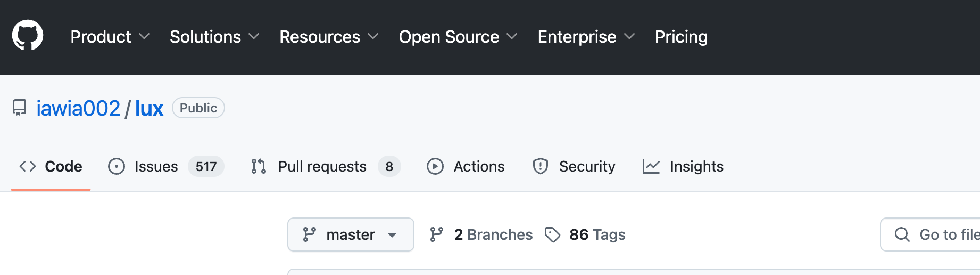The height and width of the screenshot is (275, 980).
Task: Click the GitHub Octocat logo
Action: click(x=28, y=36)
